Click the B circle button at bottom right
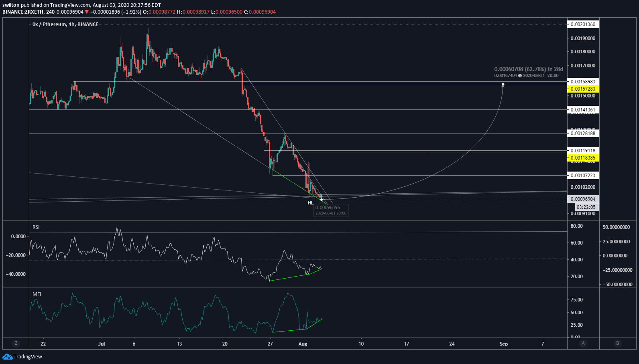Viewport: 639px width, 364px height. tap(617, 343)
